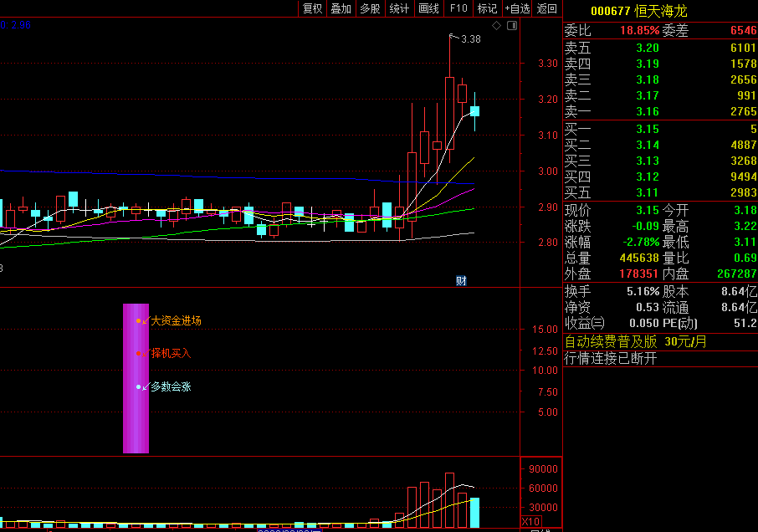Click the 自动续费普及版 30元/月 link
Viewport: 758px width, 532px height.
pyautogui.click(x=636, y=341)
